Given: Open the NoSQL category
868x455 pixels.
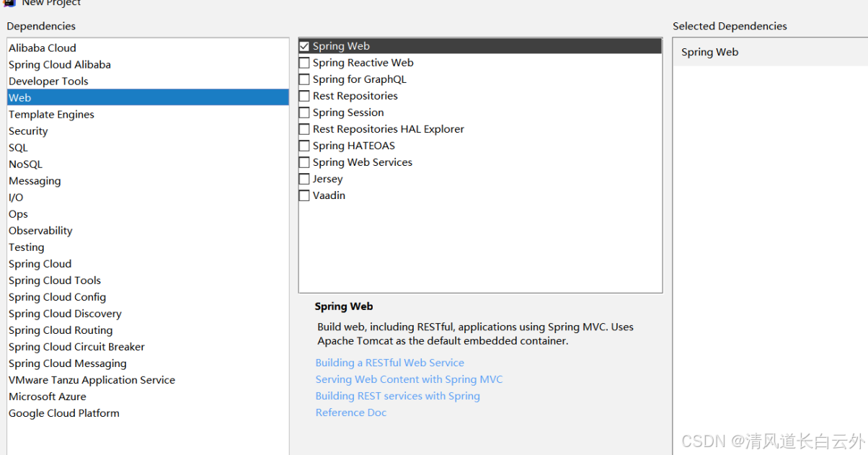Looking at the screenshot, I should pyautogui.click(x=148, y=164).
